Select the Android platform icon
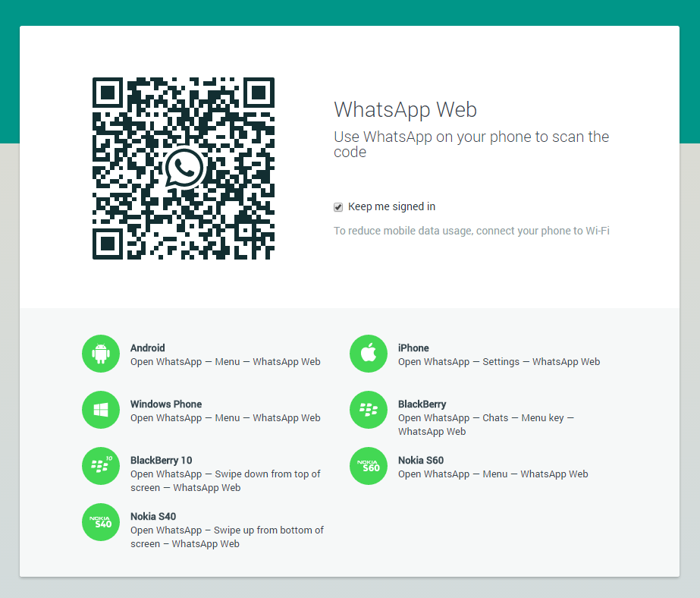Screen dimensions: 700x598 (100, 353)
